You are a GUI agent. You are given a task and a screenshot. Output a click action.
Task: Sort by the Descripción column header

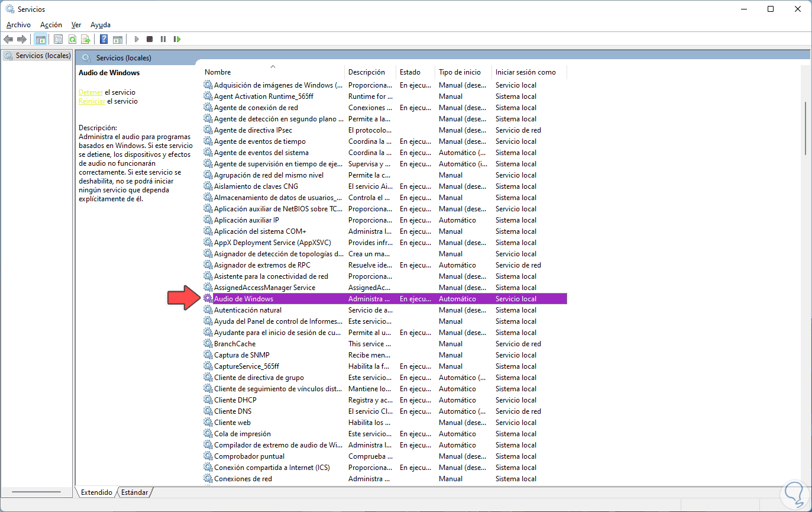tap(370, 72)
